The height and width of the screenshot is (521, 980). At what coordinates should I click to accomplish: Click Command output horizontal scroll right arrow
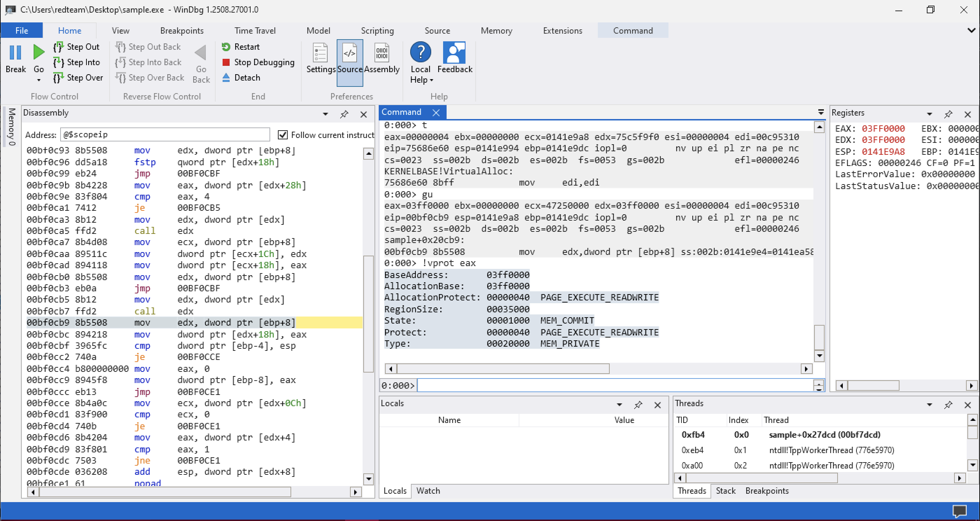(806, 368)
